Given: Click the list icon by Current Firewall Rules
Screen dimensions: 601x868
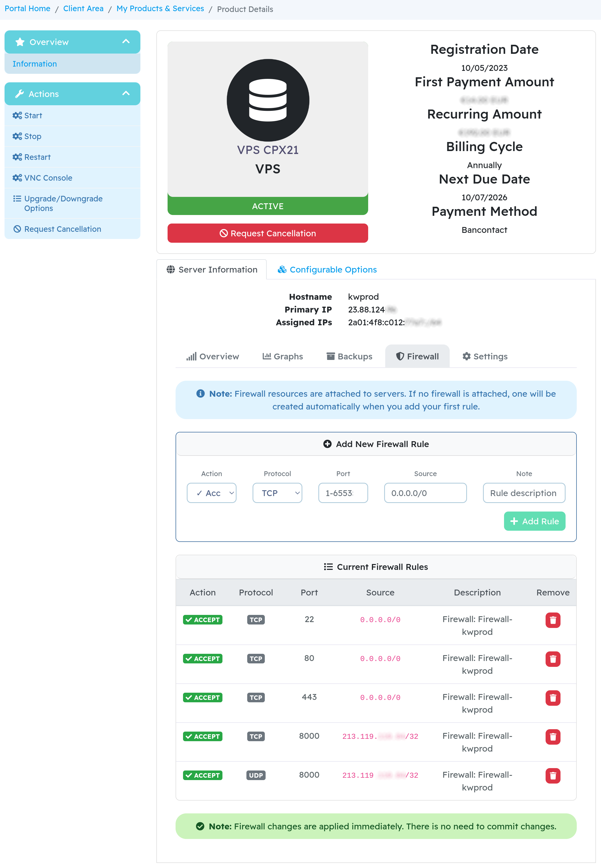Looking at the screenshot, I should click(x=328, y=567).
